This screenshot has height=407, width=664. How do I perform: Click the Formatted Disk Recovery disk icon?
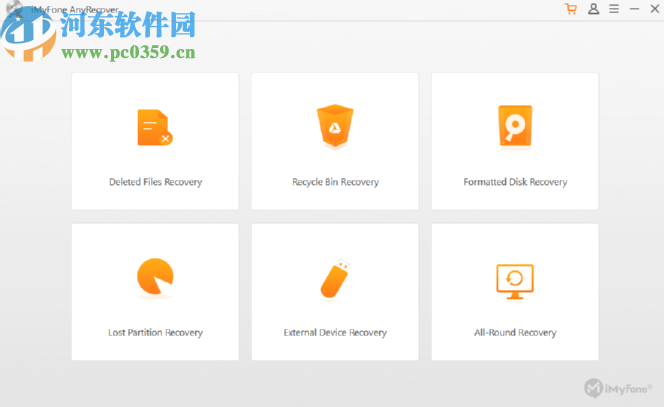pos(515,127)
